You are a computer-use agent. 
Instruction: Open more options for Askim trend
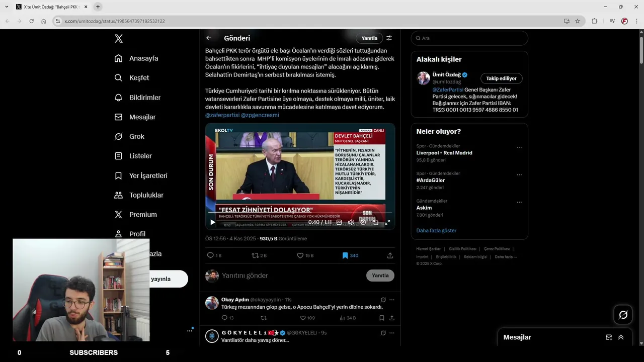click(519, 203)
